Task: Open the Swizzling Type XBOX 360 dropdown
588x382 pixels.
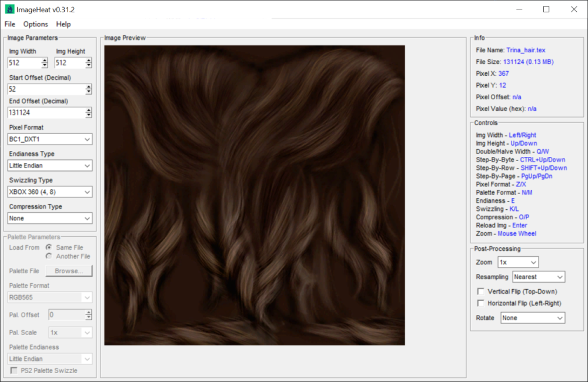Action: pos(50,192)
